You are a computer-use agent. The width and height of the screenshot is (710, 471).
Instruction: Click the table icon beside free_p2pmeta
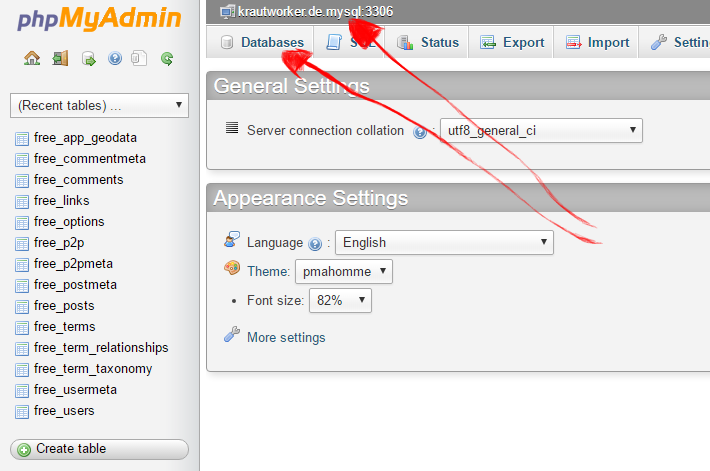(22, 264)
